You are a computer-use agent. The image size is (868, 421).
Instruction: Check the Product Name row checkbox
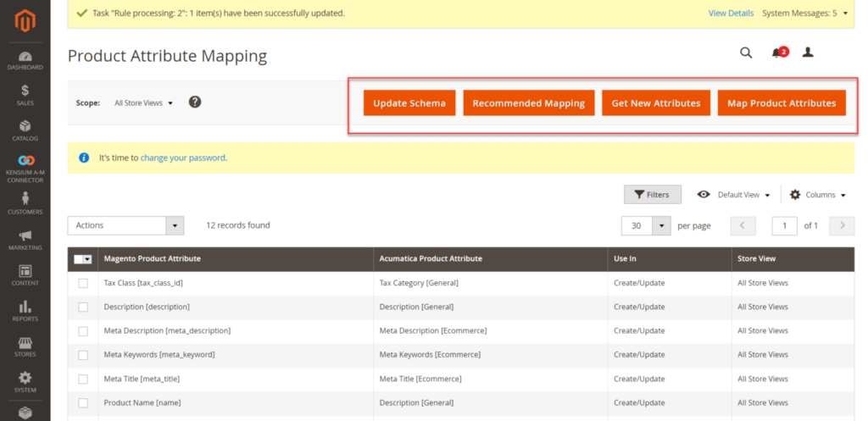pyautogui.click(x=83, y=402)
